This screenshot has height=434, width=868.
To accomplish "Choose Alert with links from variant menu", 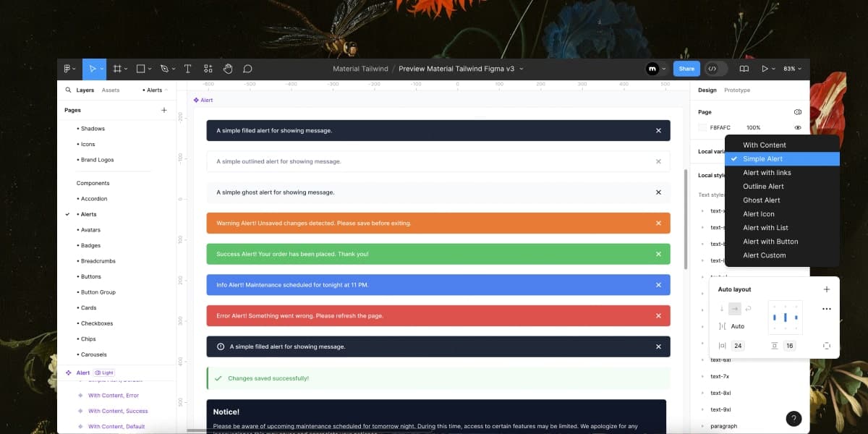I will click(767, 172).
